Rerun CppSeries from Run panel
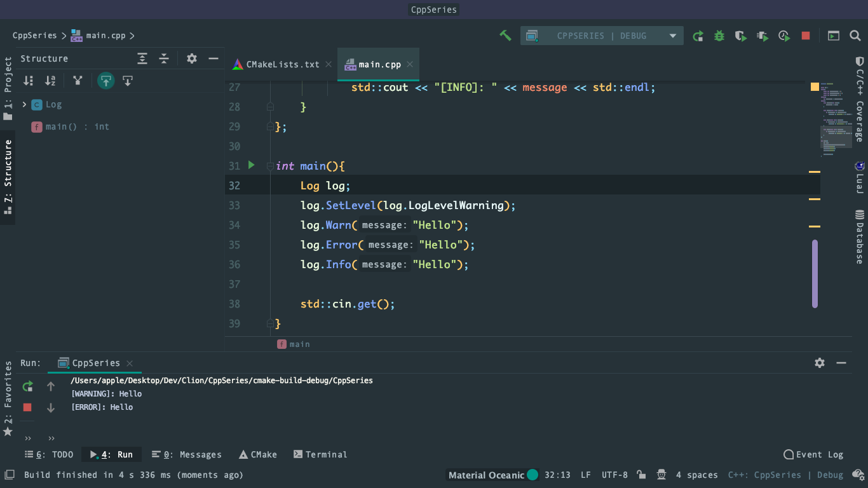Viewport: 868px width, 488px height. click(27, 386)
